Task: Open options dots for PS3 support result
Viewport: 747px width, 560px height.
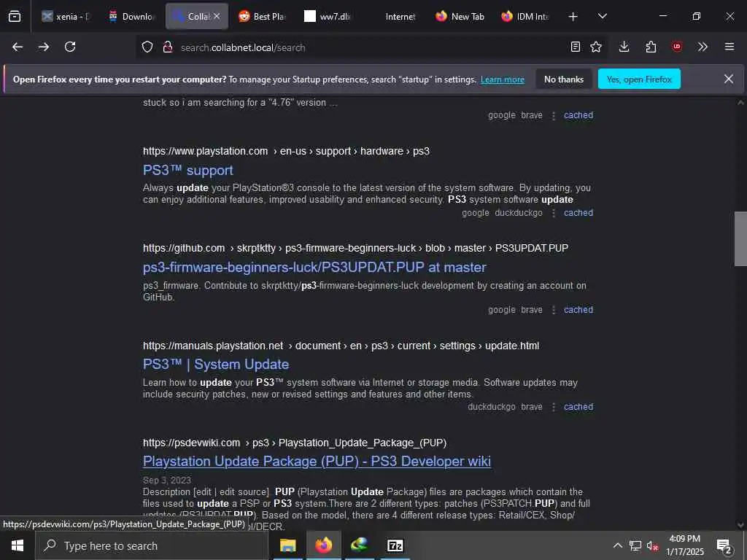Action: [x=553, y=213]
